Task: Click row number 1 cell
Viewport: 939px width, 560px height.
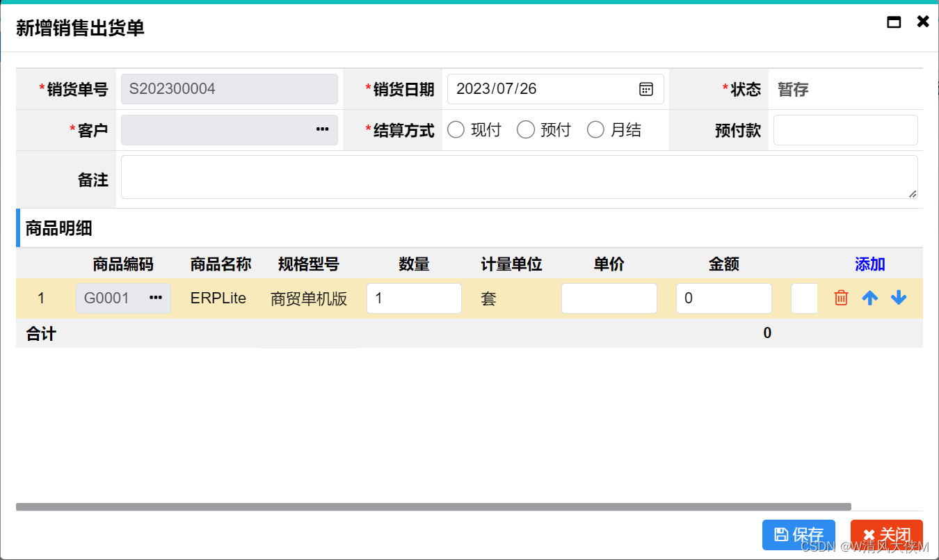Action: (41, 298)
